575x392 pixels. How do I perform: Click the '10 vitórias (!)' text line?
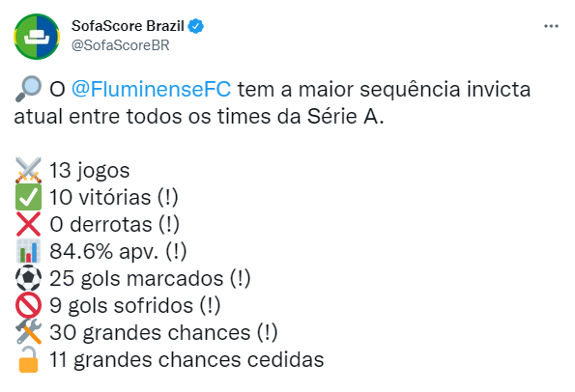point(114,198)
